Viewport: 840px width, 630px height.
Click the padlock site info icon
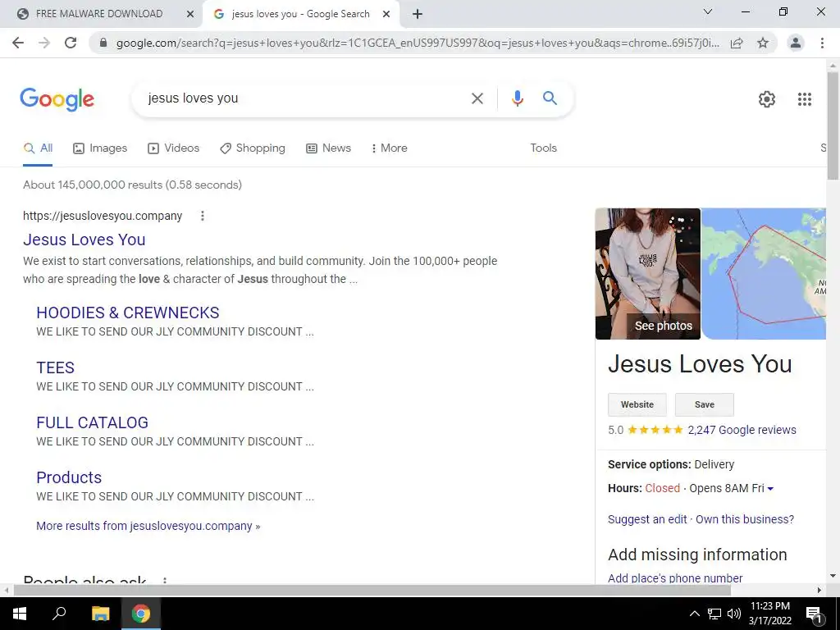click(103, 43)
